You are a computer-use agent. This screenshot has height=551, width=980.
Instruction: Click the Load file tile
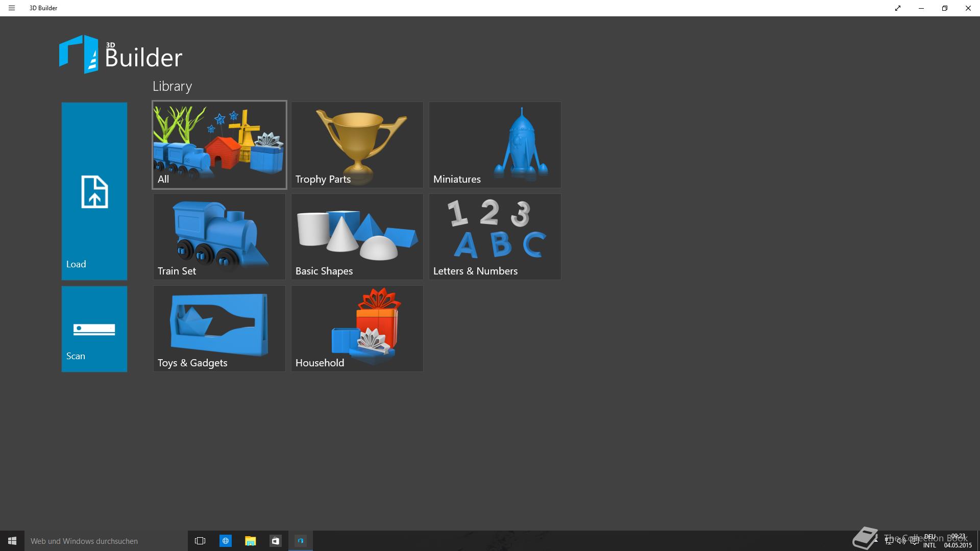(x=94, y=191)
